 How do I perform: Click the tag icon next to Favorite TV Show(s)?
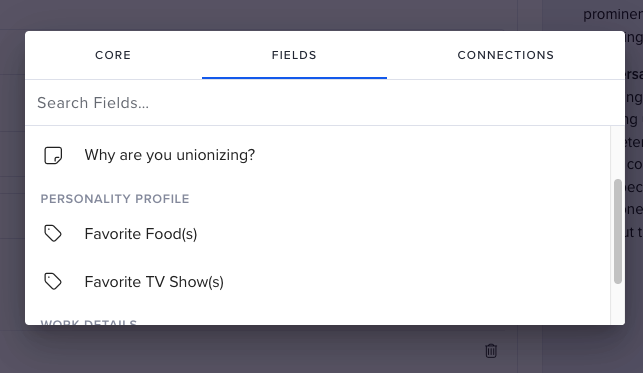tap(53, 282)
